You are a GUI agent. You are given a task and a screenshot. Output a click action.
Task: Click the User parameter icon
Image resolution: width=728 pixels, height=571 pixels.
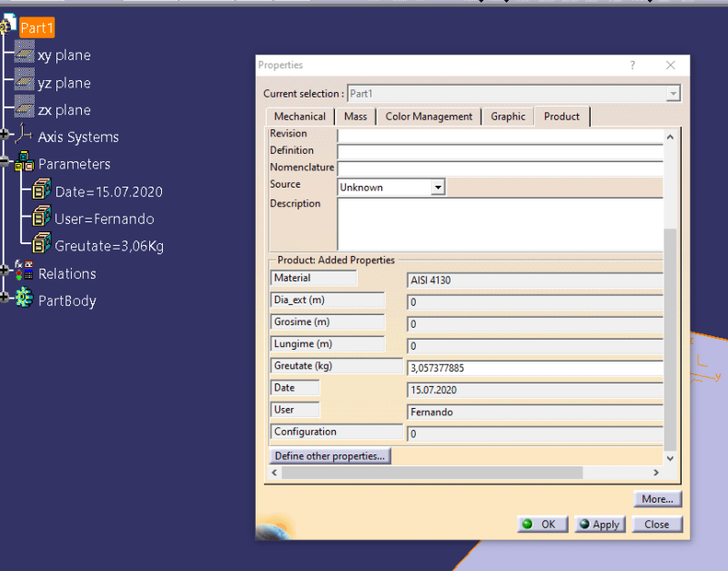(42, 217)
